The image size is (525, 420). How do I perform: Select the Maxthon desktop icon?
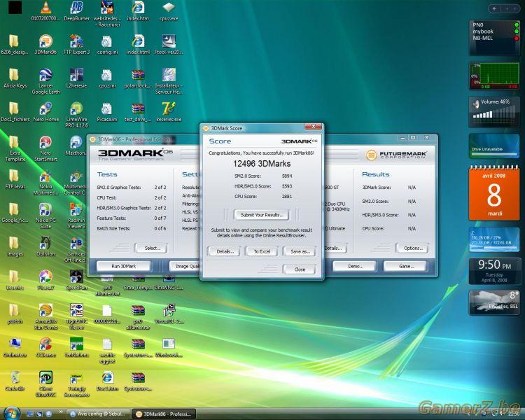(76, 146)
